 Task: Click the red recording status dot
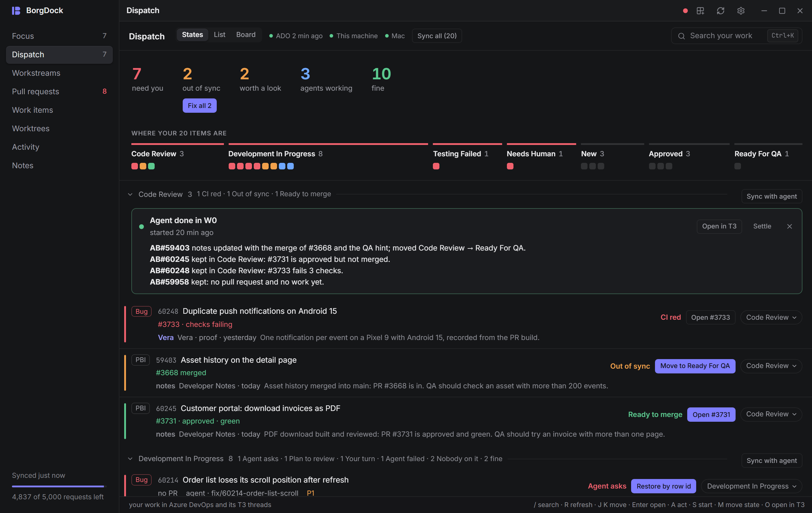coord(685,11)
